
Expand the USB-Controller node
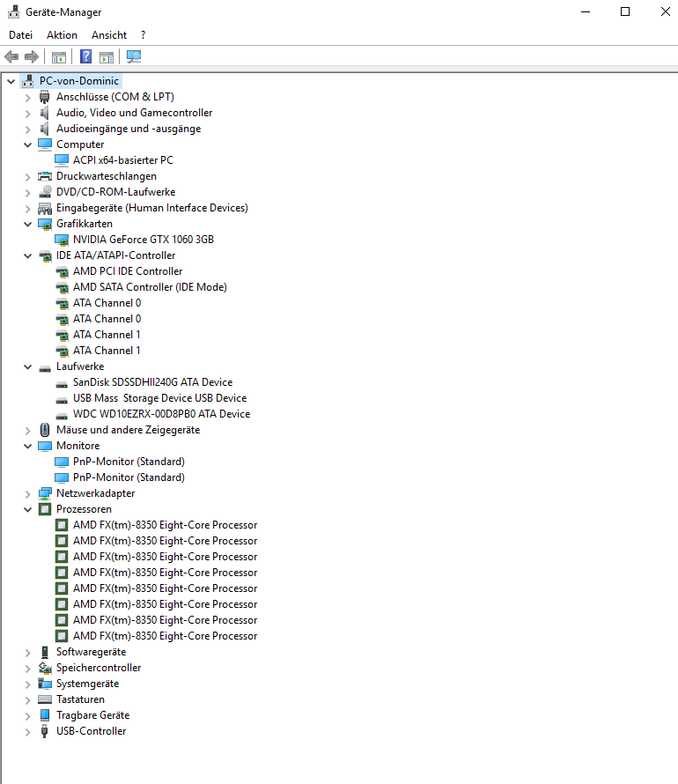point(28,732)
